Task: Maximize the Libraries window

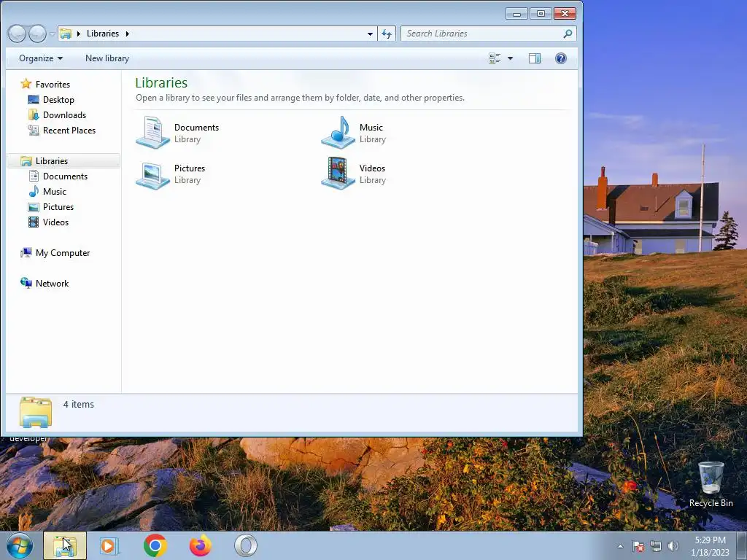Action: pos(541,14)
